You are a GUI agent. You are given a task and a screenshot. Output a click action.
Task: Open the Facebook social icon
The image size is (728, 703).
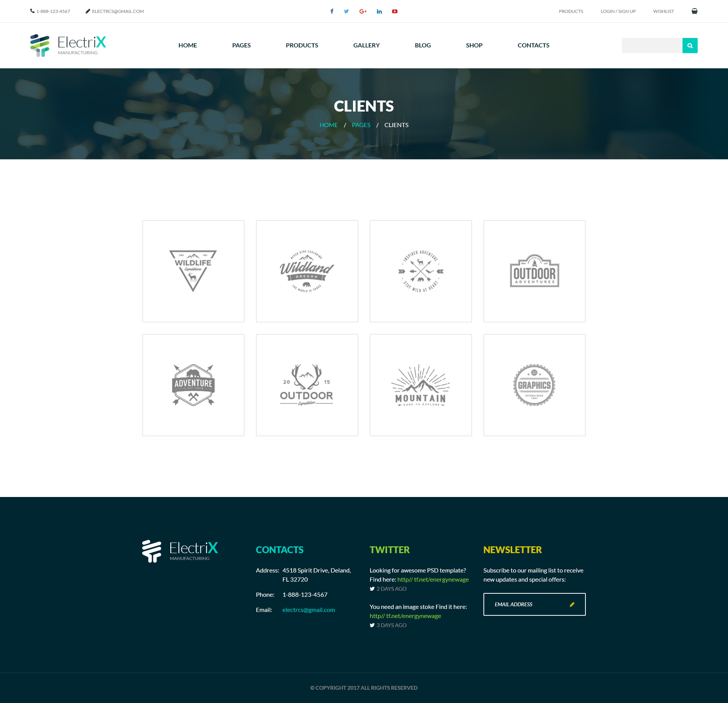coord(332,11)
